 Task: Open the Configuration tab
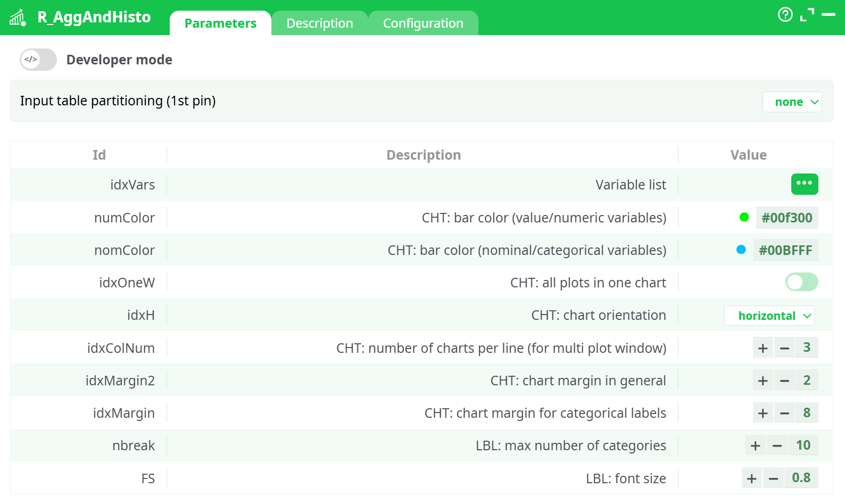coord(423,23)
